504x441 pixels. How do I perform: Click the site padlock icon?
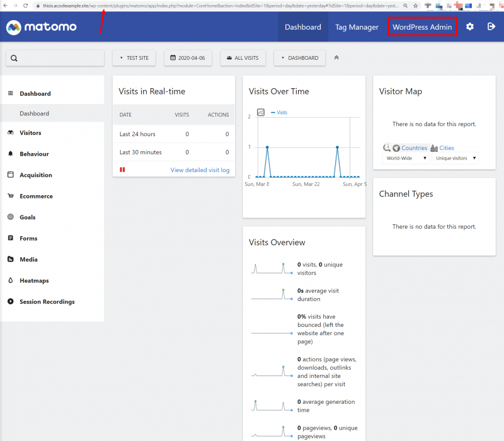pyautogui.click(x=38, y=6)
